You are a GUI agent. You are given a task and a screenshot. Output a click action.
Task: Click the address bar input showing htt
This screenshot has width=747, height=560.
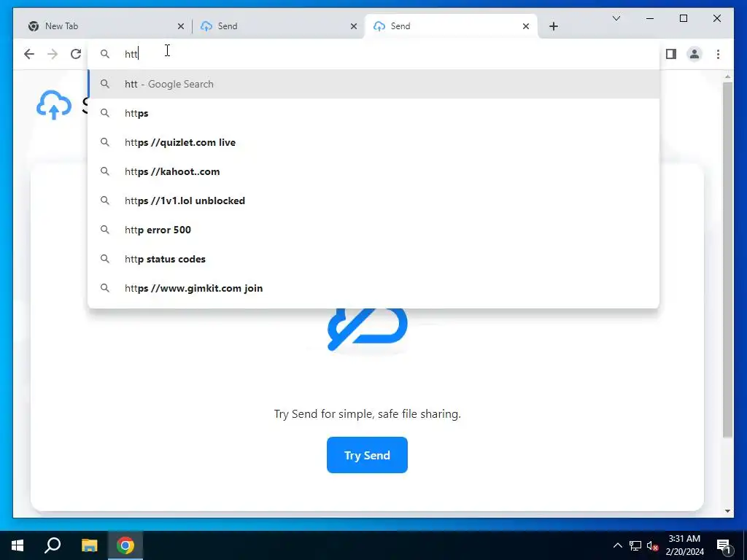tap(373, 54)
